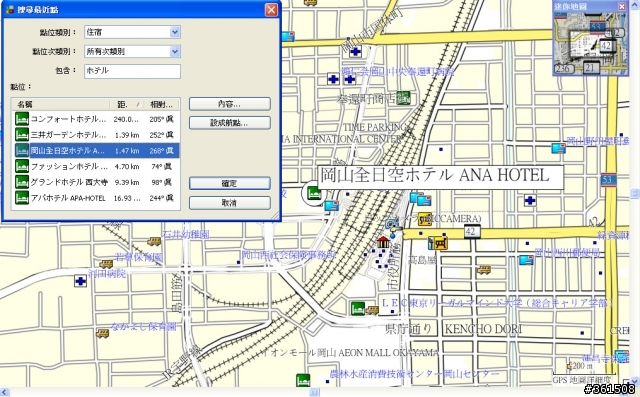The width and height of the screenshot is (640, 397).
Task: Click lodging icon beside アパホテル row
Action: 22,198
